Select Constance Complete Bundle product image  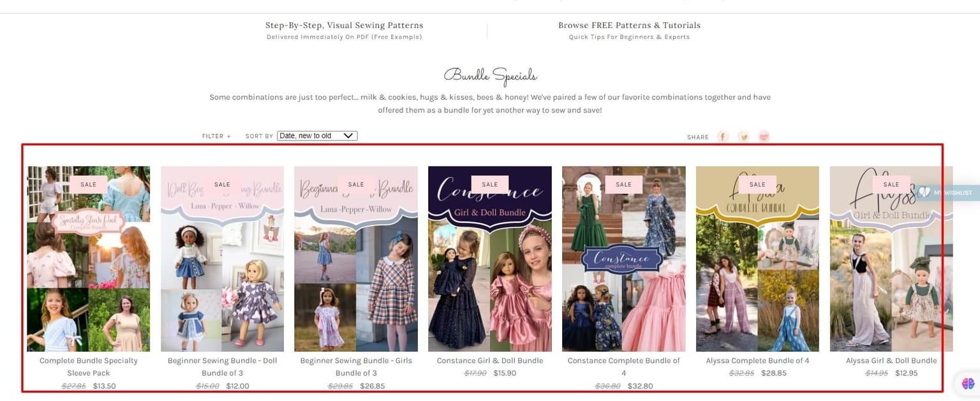pyautogui.click(x=624, y=259)
